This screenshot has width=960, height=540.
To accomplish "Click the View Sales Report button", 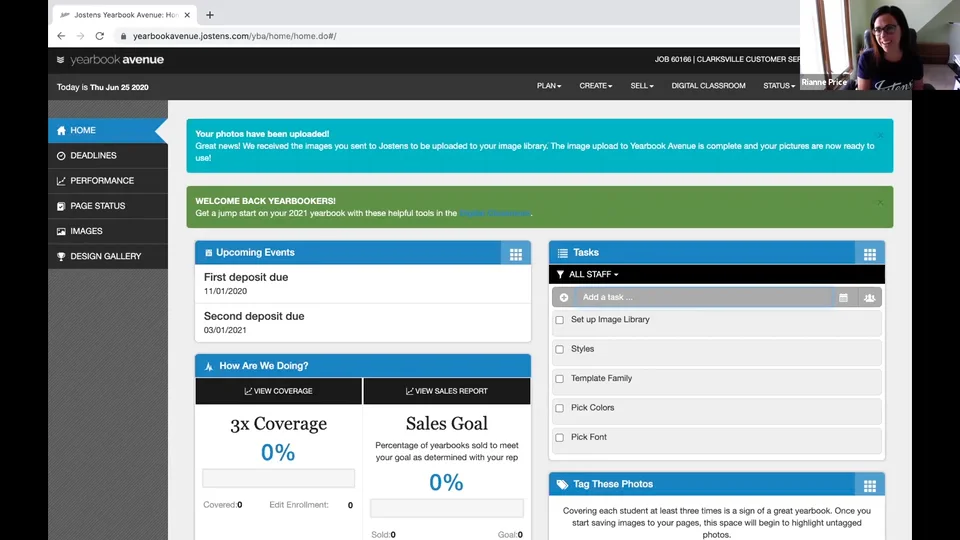I will coord(447,391).
